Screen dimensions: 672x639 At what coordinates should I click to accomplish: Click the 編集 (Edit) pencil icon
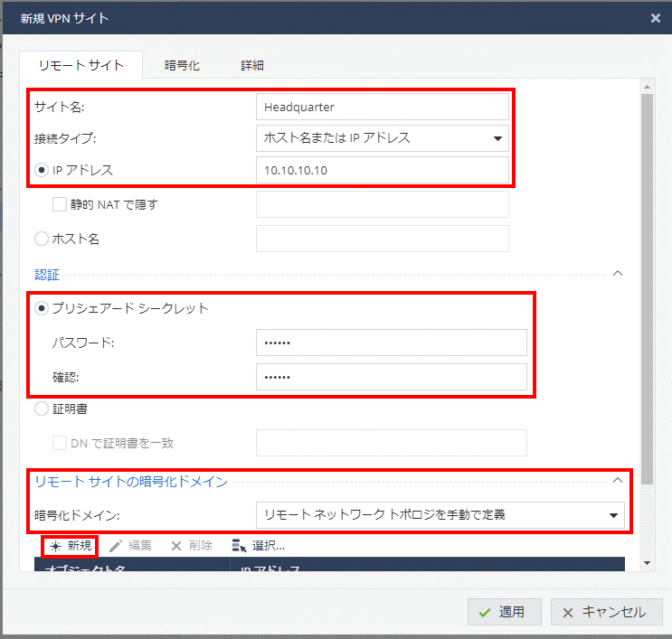point(116,546)
